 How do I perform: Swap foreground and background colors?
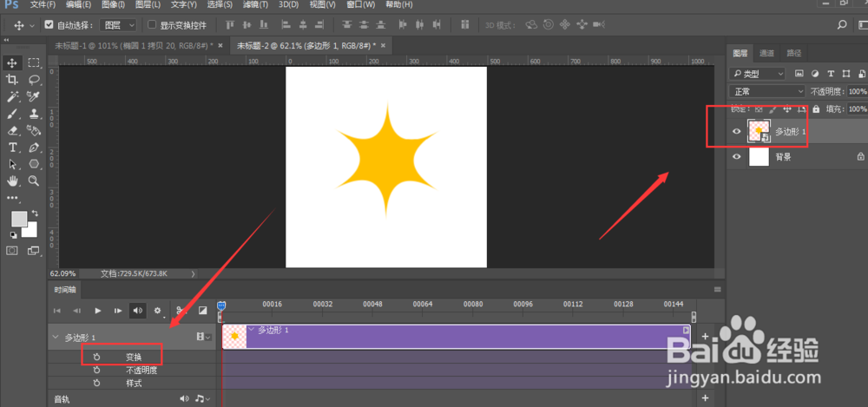[x=35, y=213]
